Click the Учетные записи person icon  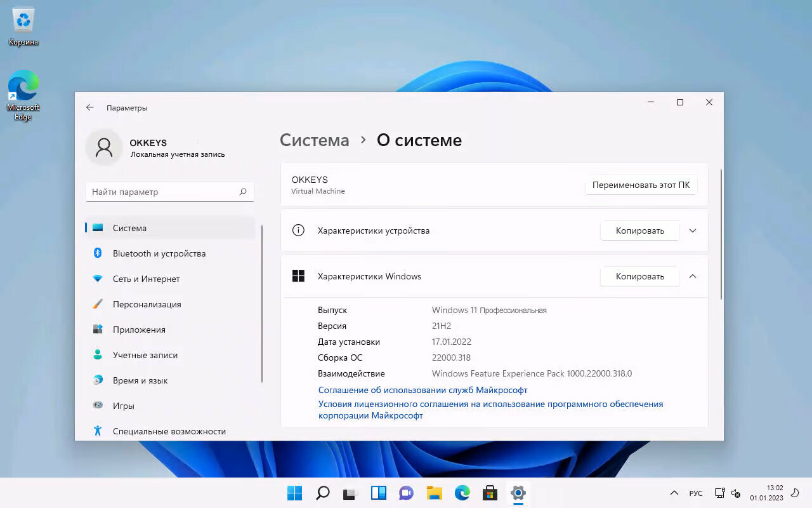(x=98, y=355)
